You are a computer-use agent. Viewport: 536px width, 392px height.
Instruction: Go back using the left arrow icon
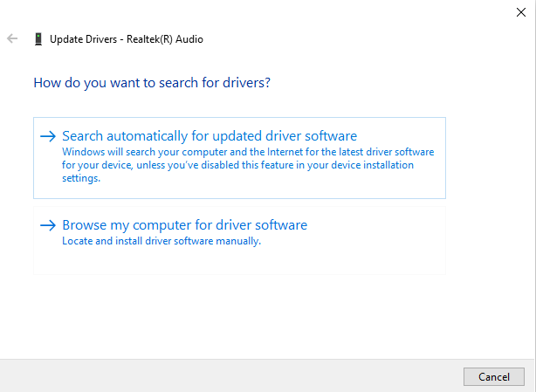(x=12, y=38)
